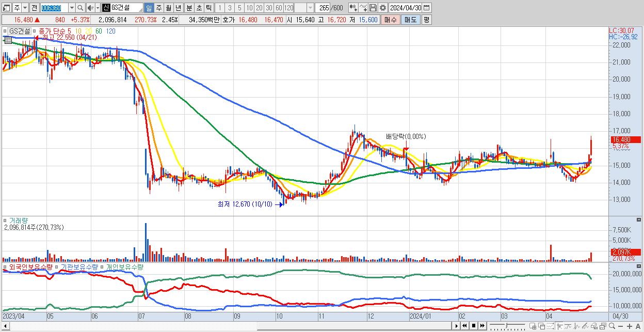Toggle the side panel icon in toolbar

7,8
